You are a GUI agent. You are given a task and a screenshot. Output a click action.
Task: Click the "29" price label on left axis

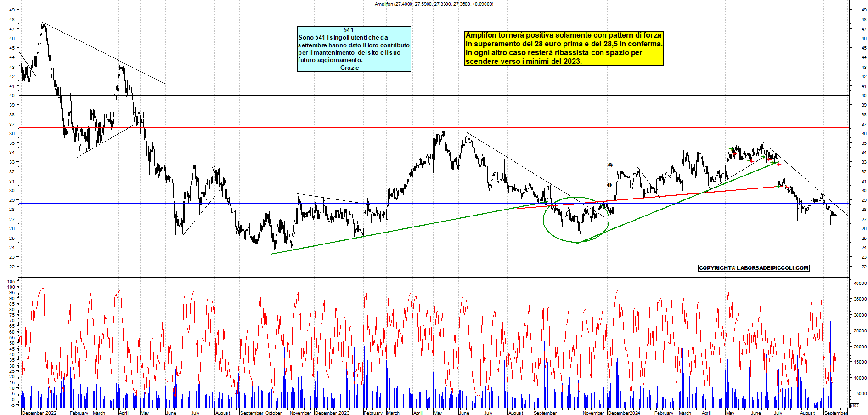point(11,200)
